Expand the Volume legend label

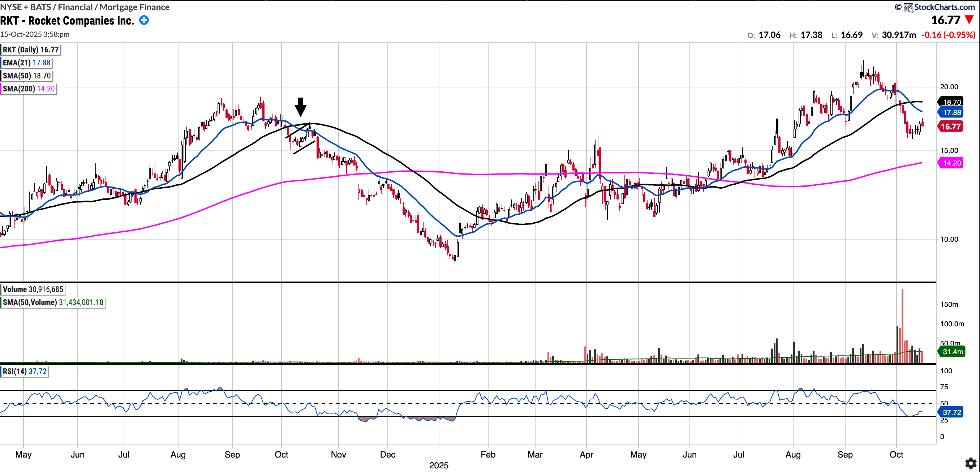[x=33, y=289]
